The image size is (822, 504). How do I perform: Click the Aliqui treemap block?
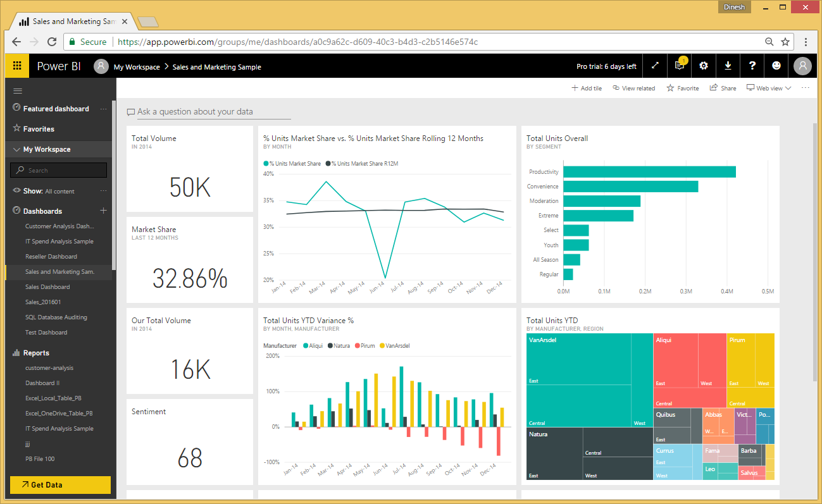tap(690, 371)
